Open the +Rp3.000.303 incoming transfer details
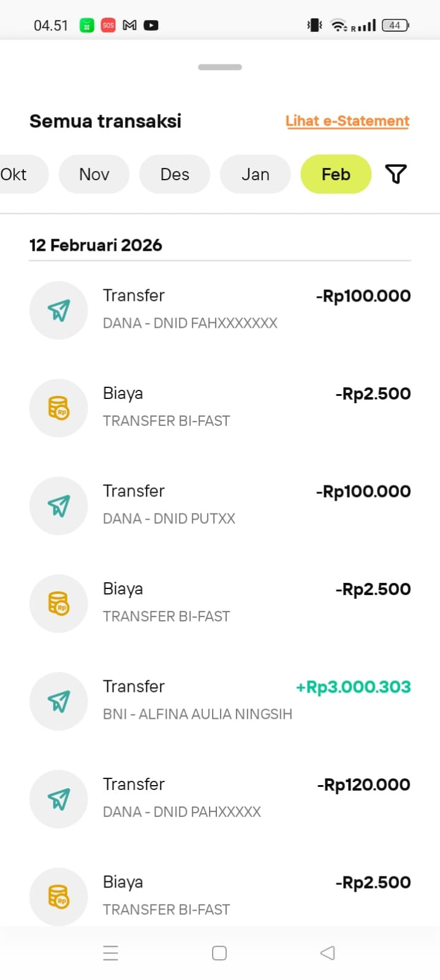 pyautogui.click(x=220, y=701)
